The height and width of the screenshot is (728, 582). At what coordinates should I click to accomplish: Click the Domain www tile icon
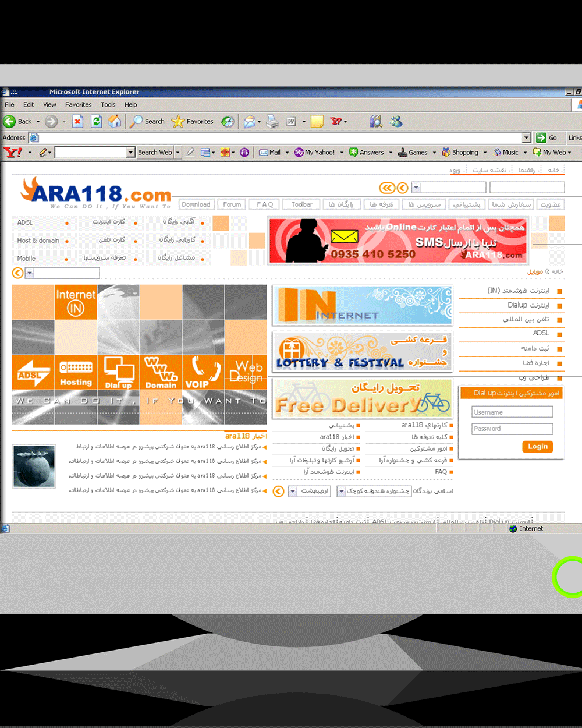point(161,372)
